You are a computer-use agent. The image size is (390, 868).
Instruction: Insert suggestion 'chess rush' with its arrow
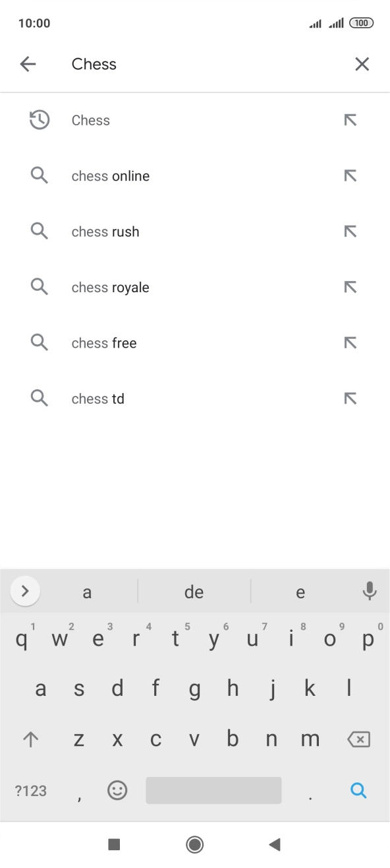coord(350,231)
